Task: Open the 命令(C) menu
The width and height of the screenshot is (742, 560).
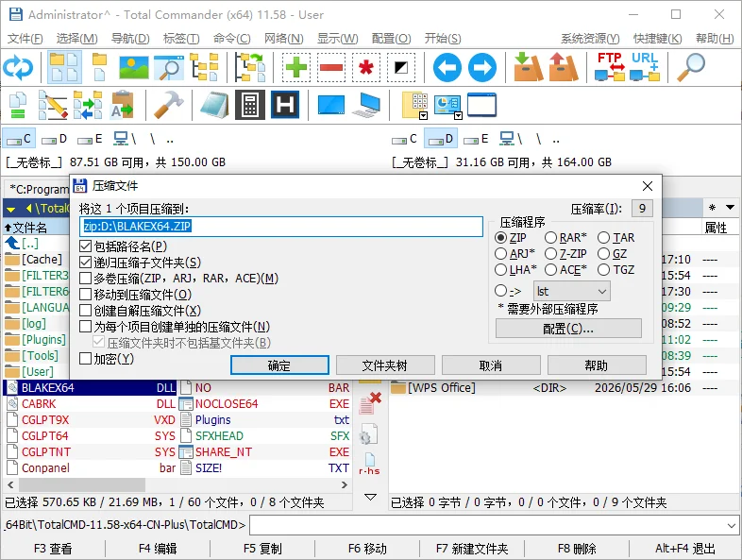Action: pyautogui.click(x=232, y=39)
